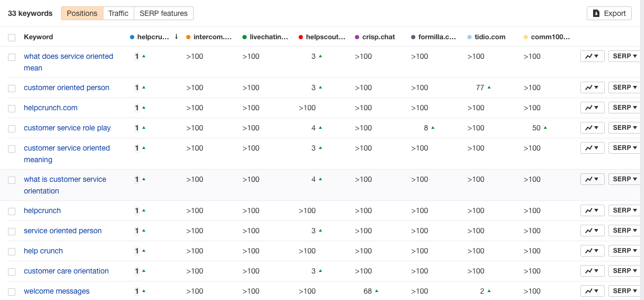The height and width of the screenshot is (300, 644).
Task: Show chart for 'customer service oriented meaning'
Action: (x=592, y=148)
